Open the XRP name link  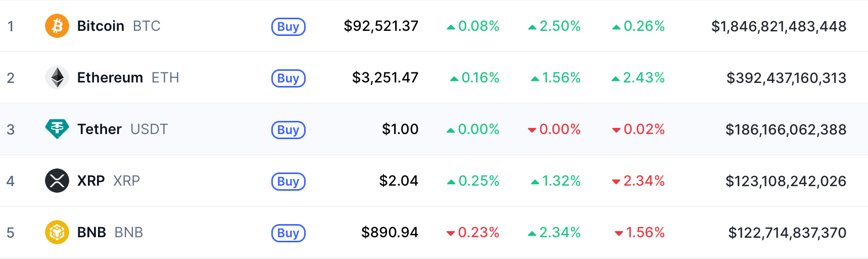click(x=91, y=181)
